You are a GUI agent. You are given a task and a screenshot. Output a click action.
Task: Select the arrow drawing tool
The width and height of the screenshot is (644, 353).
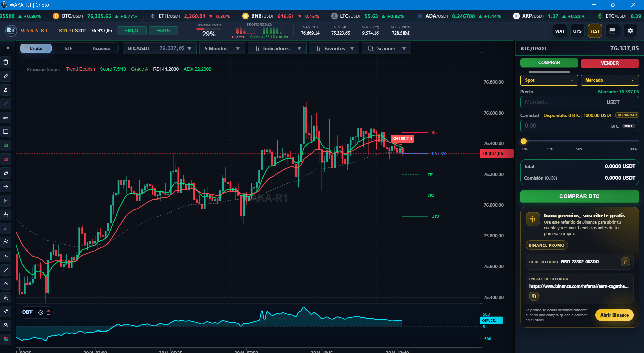[6, 187]
